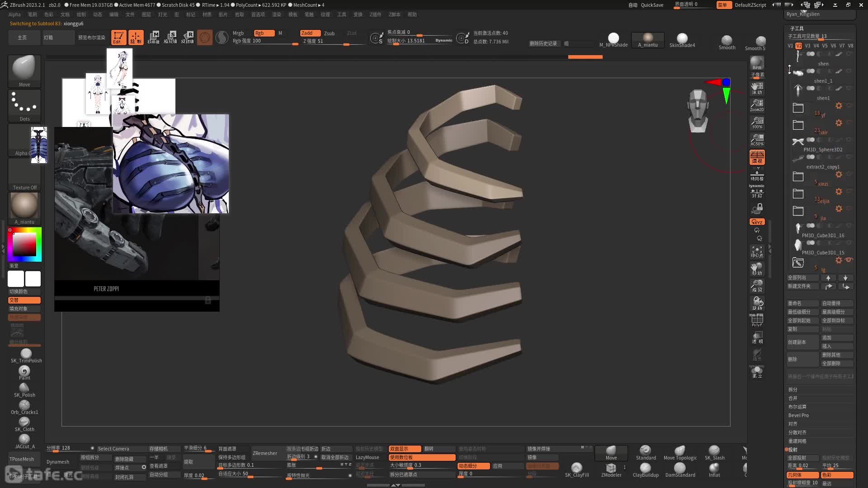Toggle dynamic subdivision (动态细分)

tap(474, 466)
